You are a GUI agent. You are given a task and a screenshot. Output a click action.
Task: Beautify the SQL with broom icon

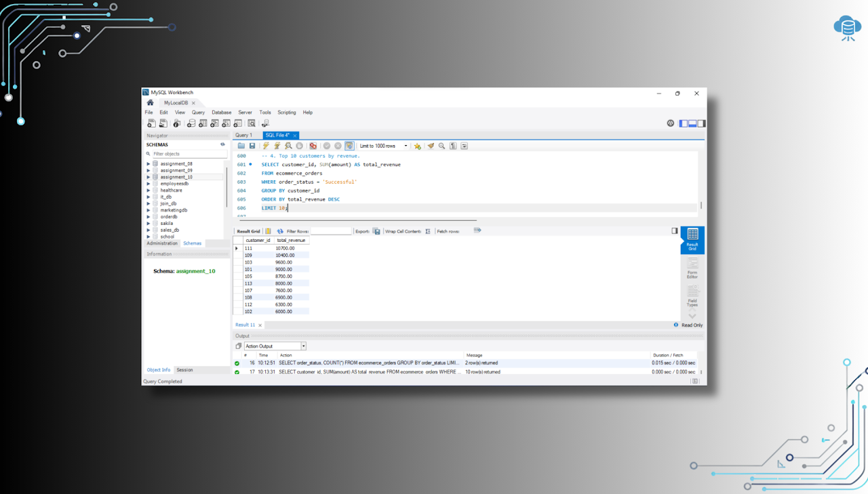pos(431,146)
